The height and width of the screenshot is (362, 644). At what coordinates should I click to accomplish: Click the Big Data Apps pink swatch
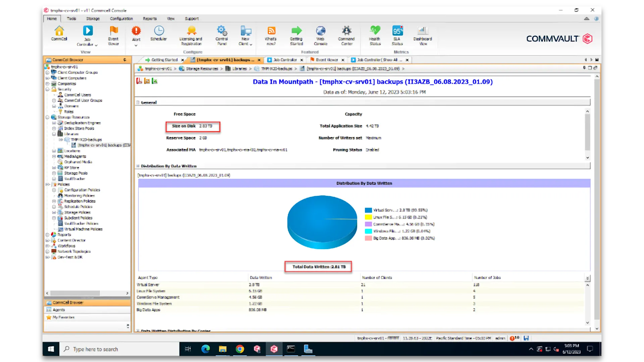[x=368, y=238]
